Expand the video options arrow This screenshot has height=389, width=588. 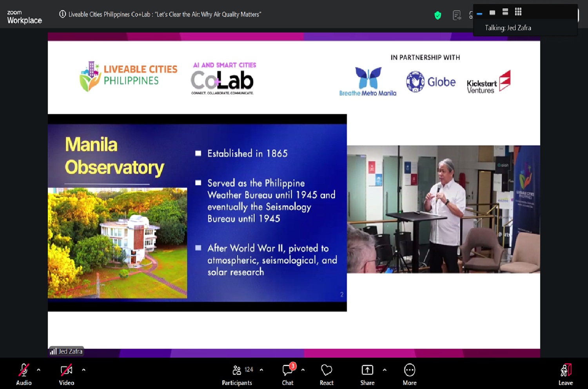[x=83, y=369]
